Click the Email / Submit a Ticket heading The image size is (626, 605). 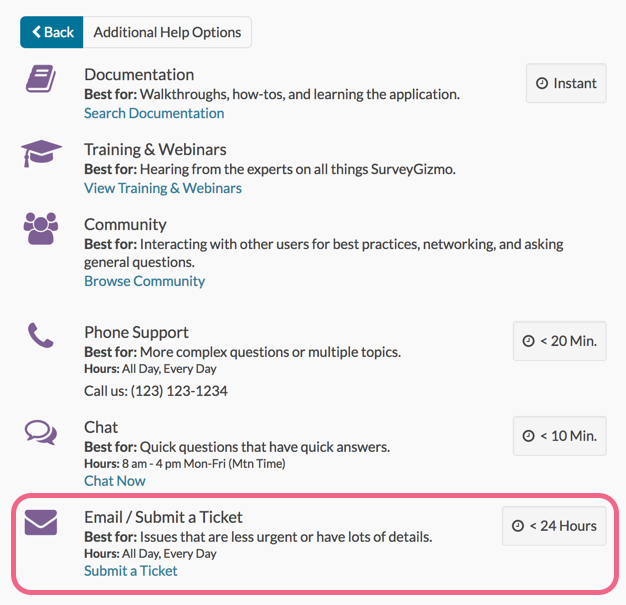tap(164, 517)
